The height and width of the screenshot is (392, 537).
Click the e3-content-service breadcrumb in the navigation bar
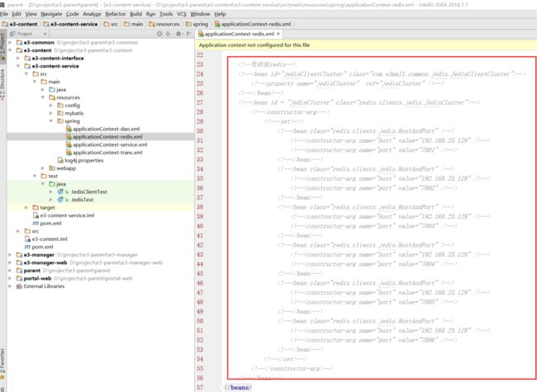(70, 24)
